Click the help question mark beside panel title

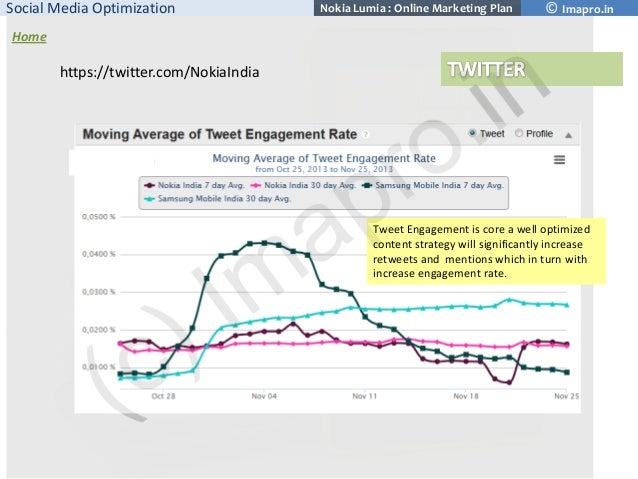point(366,134)
